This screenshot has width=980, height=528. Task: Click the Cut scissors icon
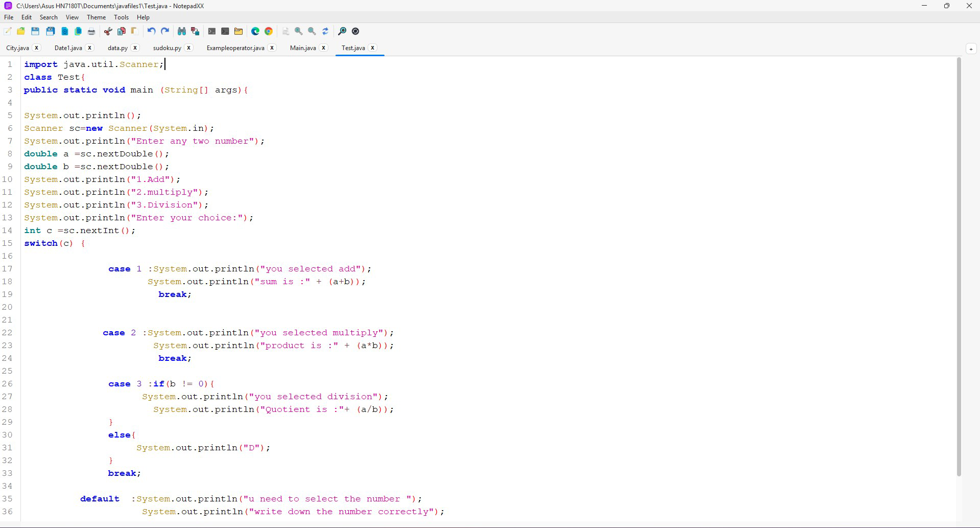click(108, 31)
